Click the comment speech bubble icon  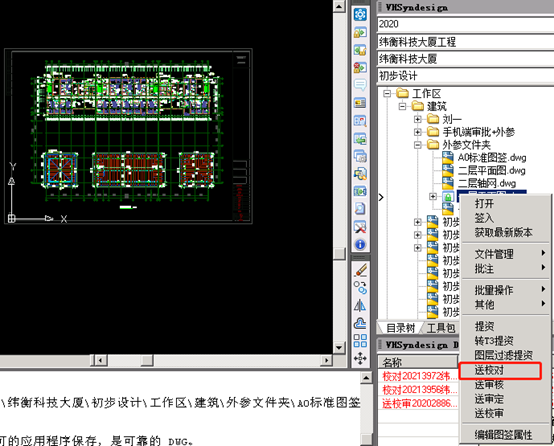[360, 85]
